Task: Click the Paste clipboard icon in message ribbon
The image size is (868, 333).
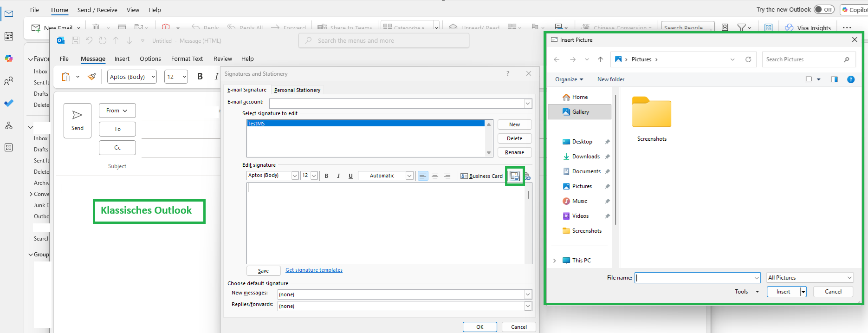Action: [x=66, y=77]
